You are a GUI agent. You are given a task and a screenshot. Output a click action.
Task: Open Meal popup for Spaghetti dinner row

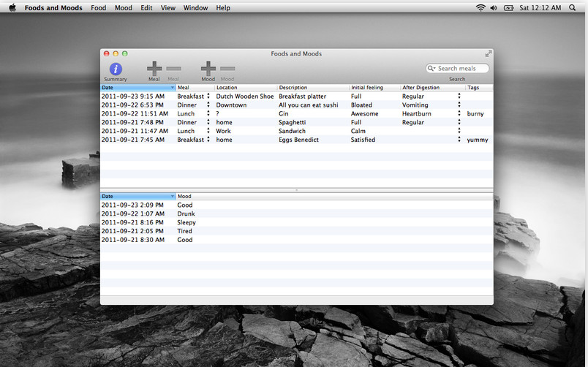tap(208, 122)
